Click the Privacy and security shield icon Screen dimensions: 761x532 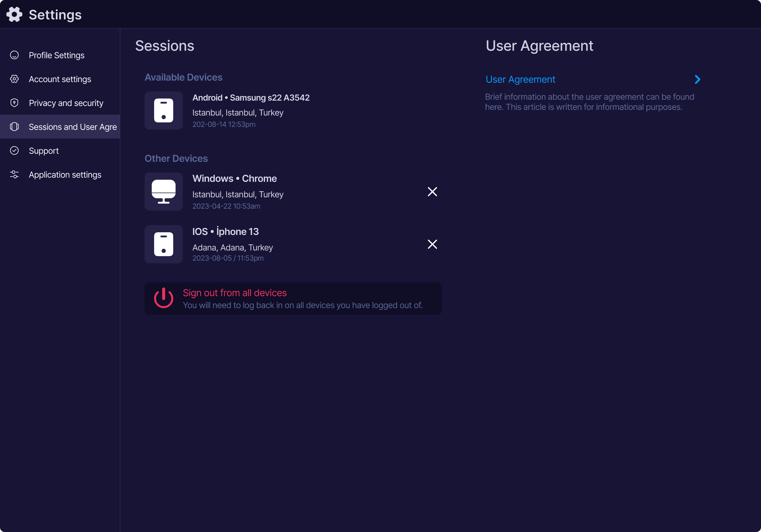[14, 103]
